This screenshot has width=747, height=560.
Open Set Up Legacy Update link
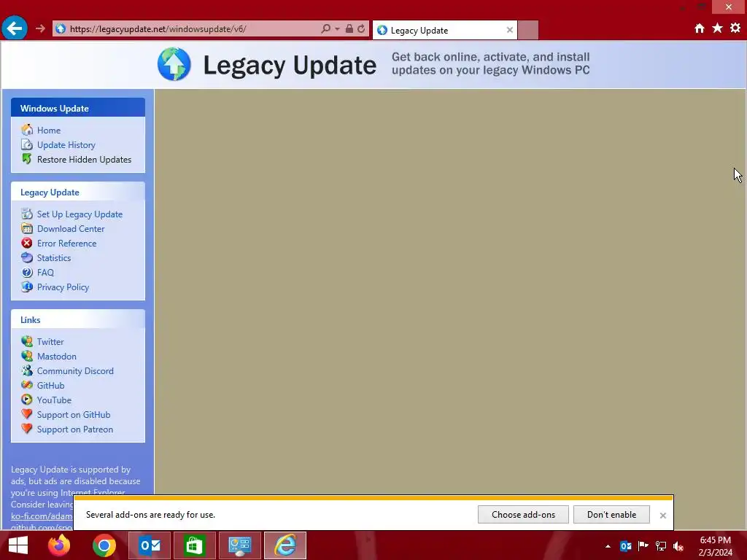[80, 214]
